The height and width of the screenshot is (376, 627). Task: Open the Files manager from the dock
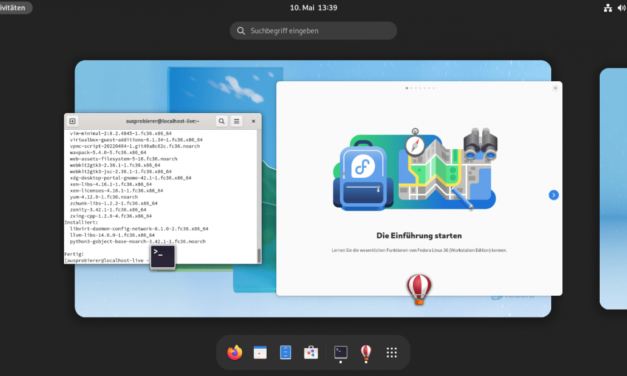click(286, 352)
